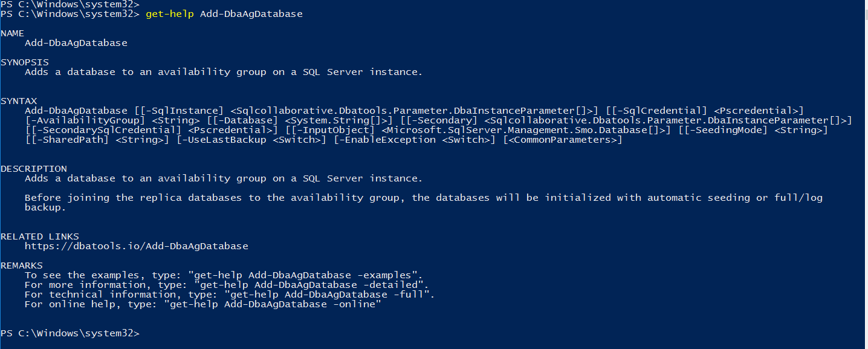The height and width of the screenshot is (349, 868).
Task: Click the remarks line ending in -online
Action: 202,304
